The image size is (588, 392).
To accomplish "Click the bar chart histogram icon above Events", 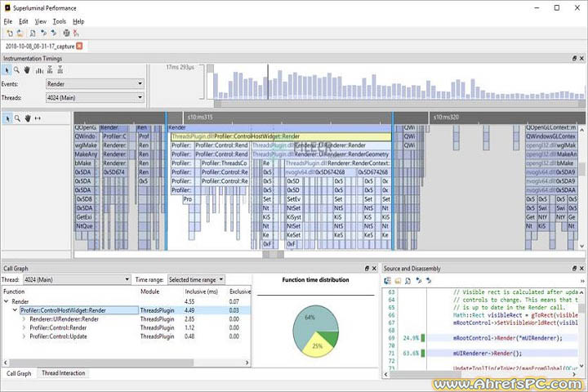I will coord(39,70).
